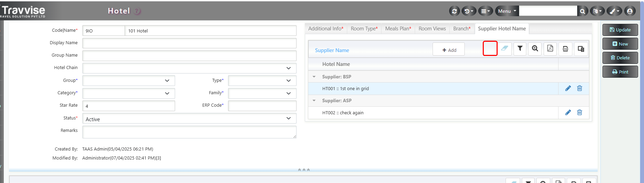Export the supplier grid to XLSX

coord(565,49)
